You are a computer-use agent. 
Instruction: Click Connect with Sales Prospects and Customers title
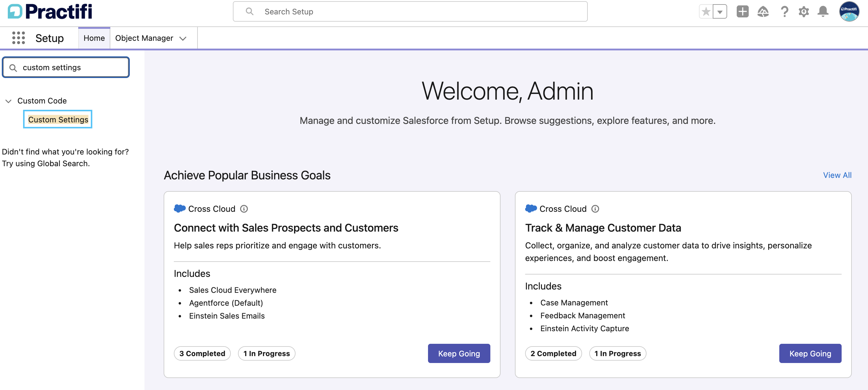[286, 228]
